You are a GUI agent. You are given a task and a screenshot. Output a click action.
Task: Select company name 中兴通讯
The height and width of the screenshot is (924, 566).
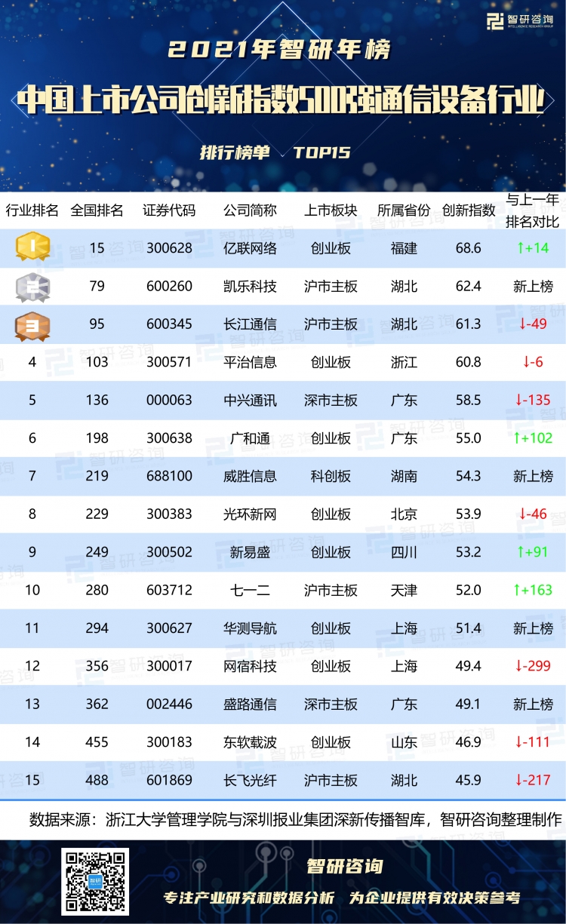pos(251,401)
